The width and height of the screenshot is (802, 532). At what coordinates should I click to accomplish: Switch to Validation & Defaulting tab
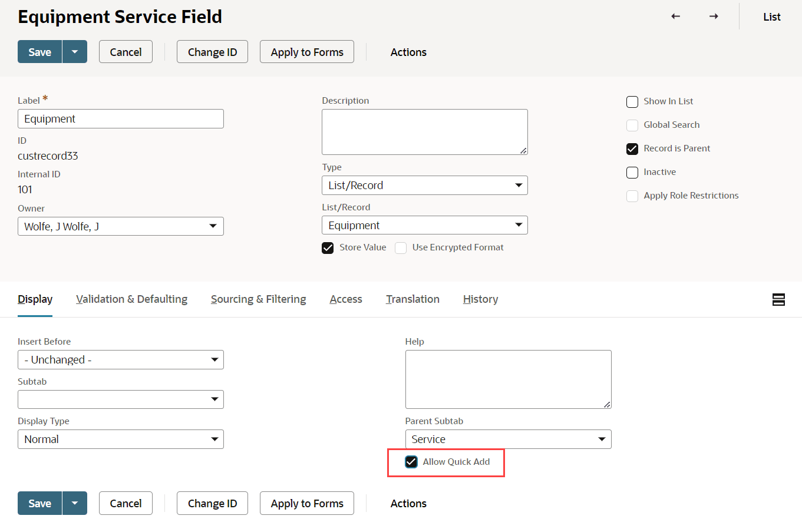coord(131,299)
